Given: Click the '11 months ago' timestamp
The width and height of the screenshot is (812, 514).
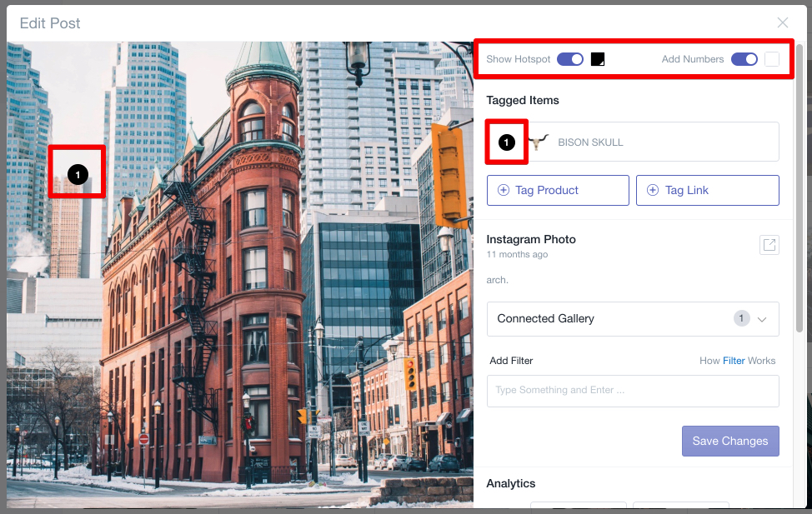Looking at the screenshot, I should tap(517, 255).
